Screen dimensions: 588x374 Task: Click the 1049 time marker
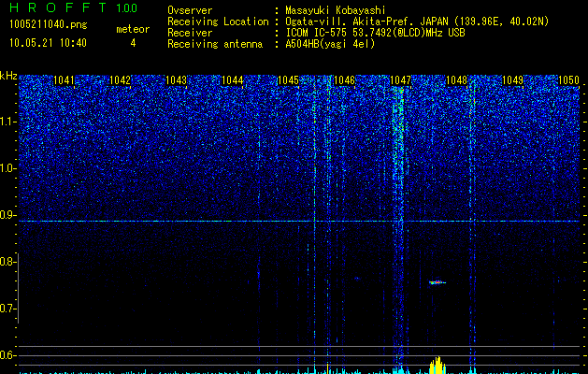(512, 80)
